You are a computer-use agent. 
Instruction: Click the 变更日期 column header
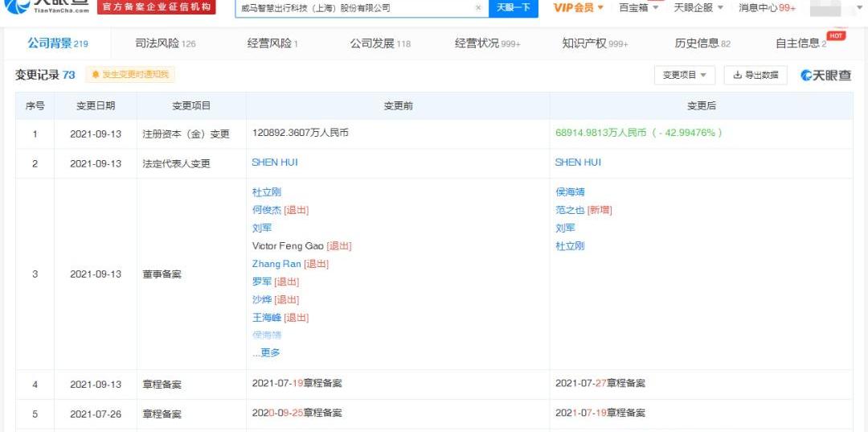pos(95,105)
